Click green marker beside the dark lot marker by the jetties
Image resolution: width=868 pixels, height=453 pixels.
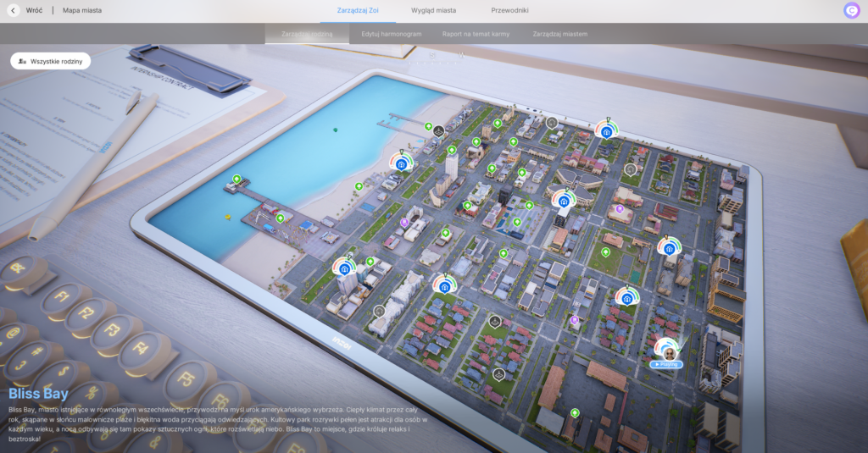428,127
